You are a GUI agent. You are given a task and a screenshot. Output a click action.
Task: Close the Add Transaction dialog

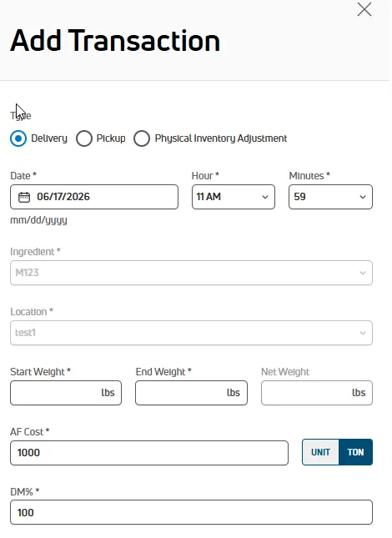[x=364, y=9]
